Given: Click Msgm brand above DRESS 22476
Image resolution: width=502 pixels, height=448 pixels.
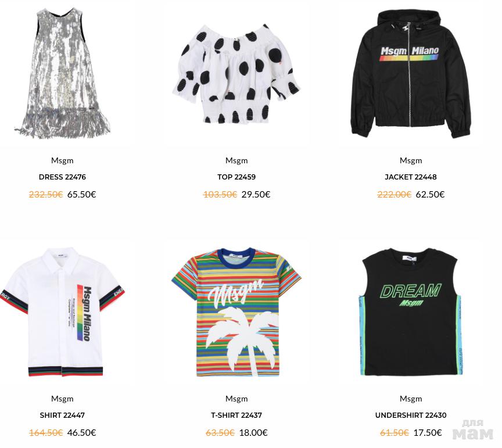Looking at the screenshot, I should [62, 160].
